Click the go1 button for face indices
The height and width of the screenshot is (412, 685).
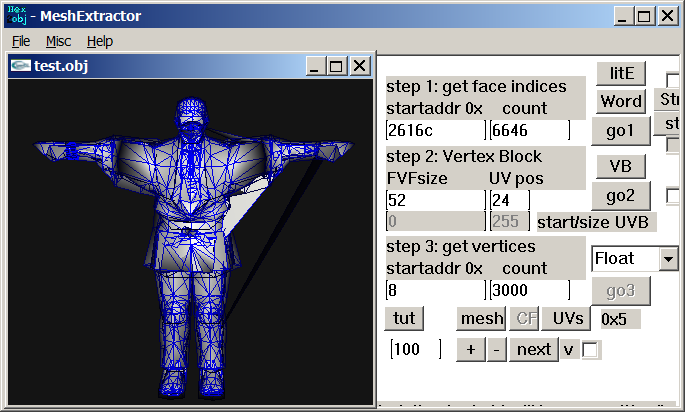[x=620, y=131]
